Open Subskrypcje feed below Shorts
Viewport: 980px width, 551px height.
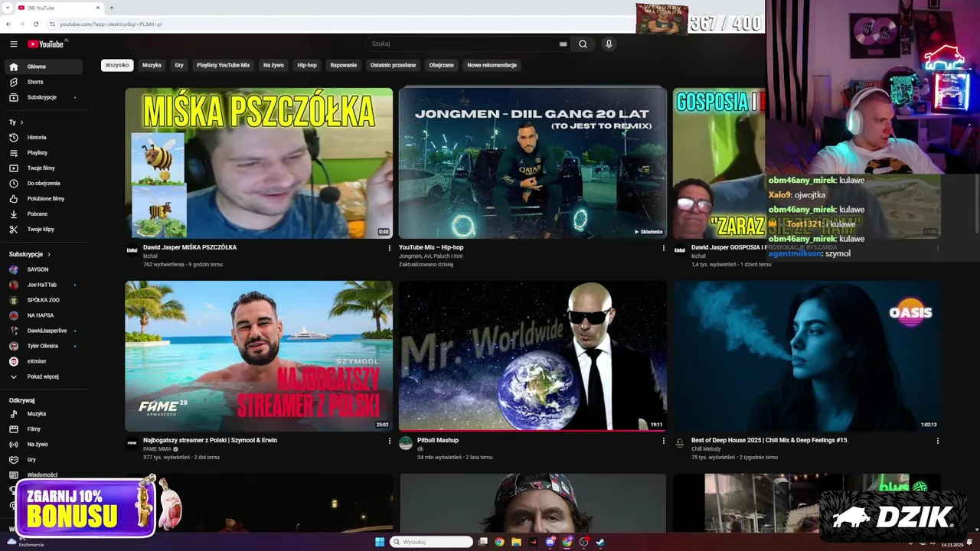coord(43,97)
